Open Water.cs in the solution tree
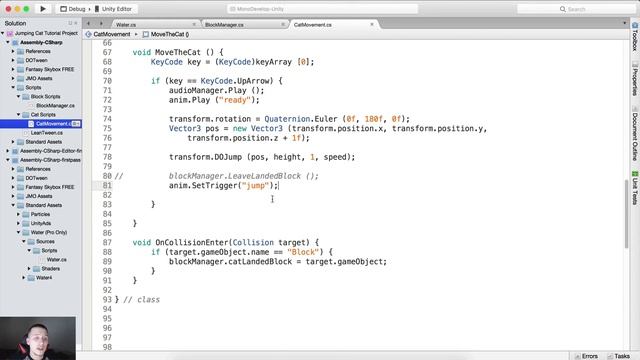640x360 pixels. coord(56,260)
